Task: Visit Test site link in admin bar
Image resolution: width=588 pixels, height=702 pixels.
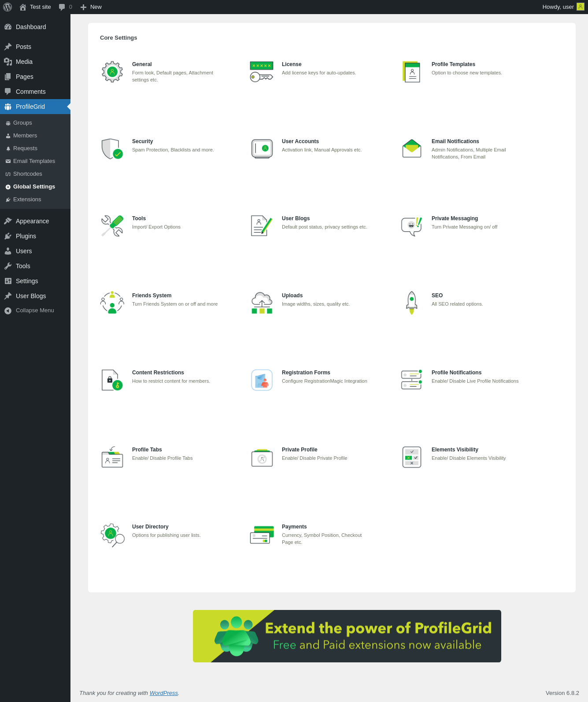Action: [35, 7]
